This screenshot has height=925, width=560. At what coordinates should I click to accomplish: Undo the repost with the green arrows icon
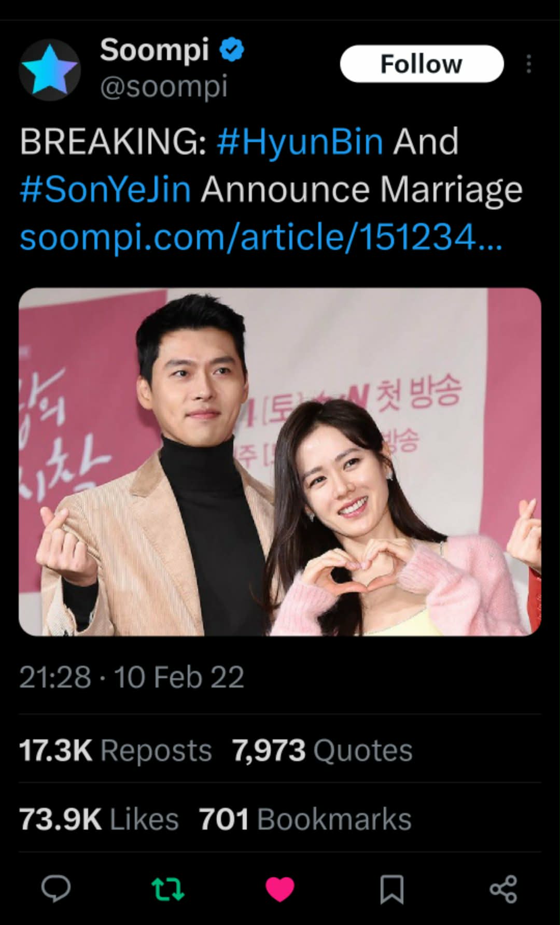[168, 889]
